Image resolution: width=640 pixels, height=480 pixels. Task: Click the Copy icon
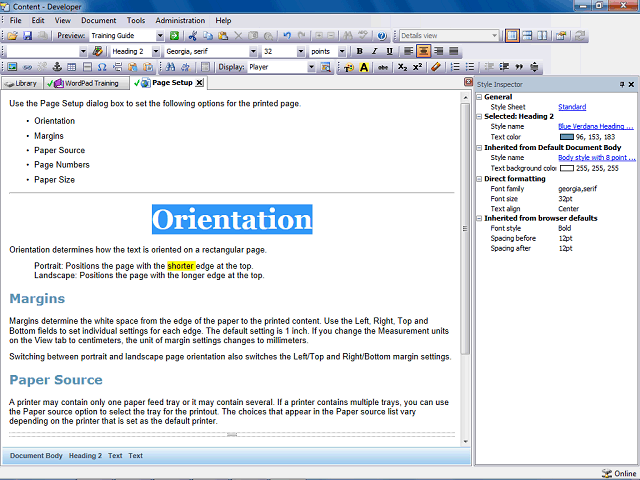[208, 36]
